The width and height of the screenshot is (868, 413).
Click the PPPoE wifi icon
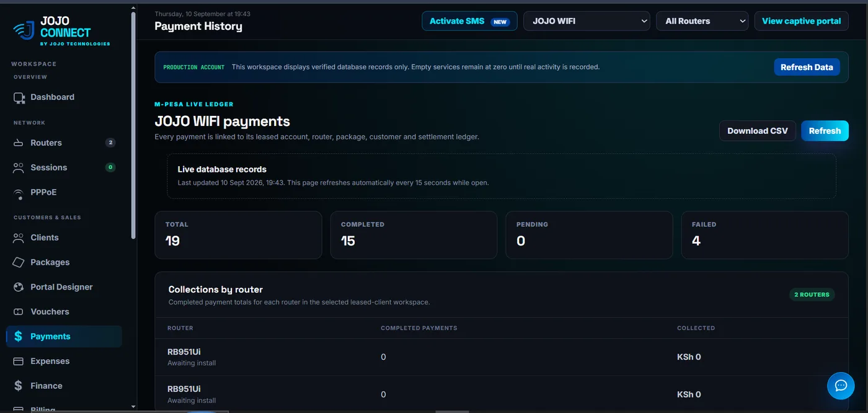pyautogui.click(x=19, y=193)
